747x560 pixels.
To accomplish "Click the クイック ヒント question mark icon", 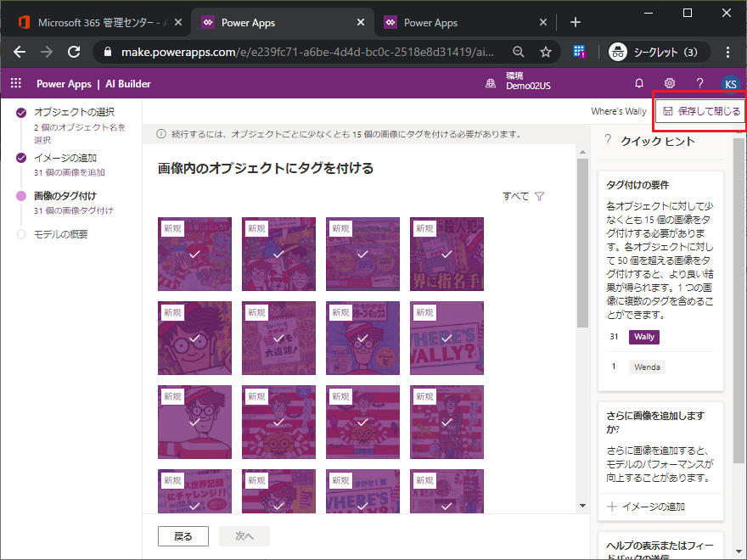I will point(608,140).
